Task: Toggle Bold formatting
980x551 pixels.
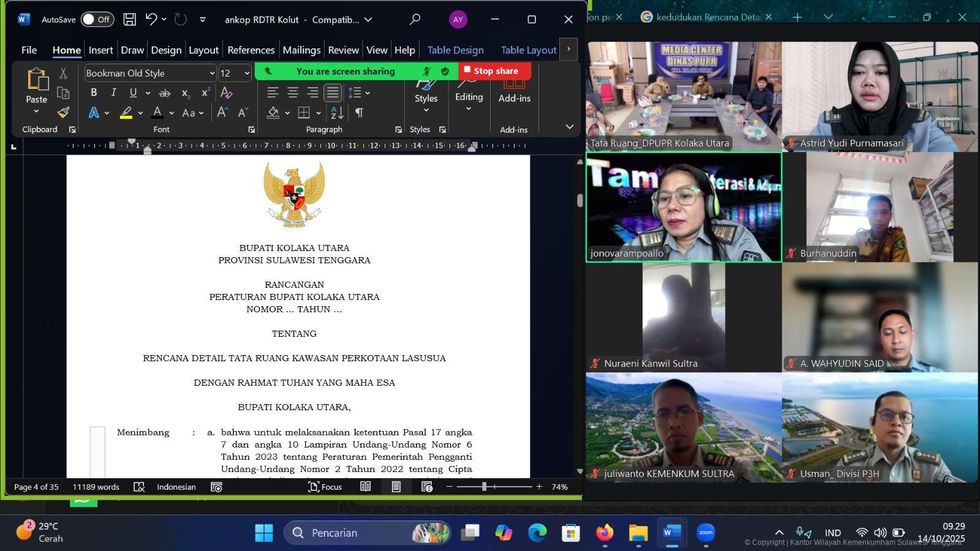Action: tap(94, 93)
